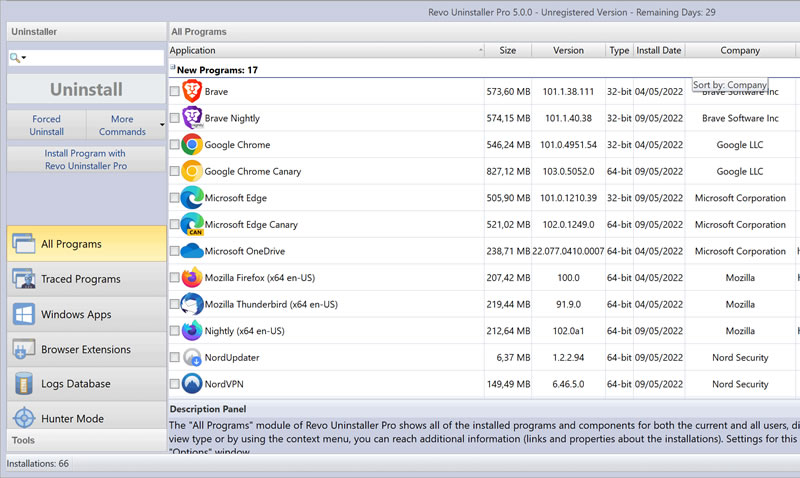
Task: Click the Forced Uninstall button
Action: 46,125
